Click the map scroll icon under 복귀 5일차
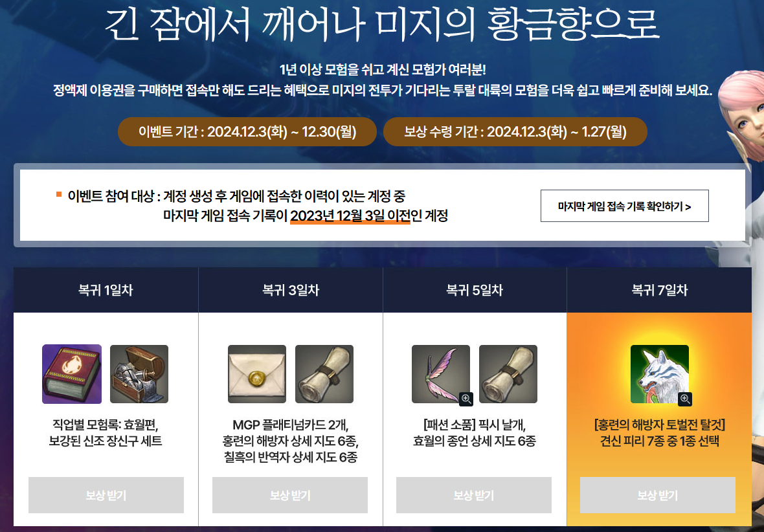Screen dimensions: 764x532 [x=508, y=374]
